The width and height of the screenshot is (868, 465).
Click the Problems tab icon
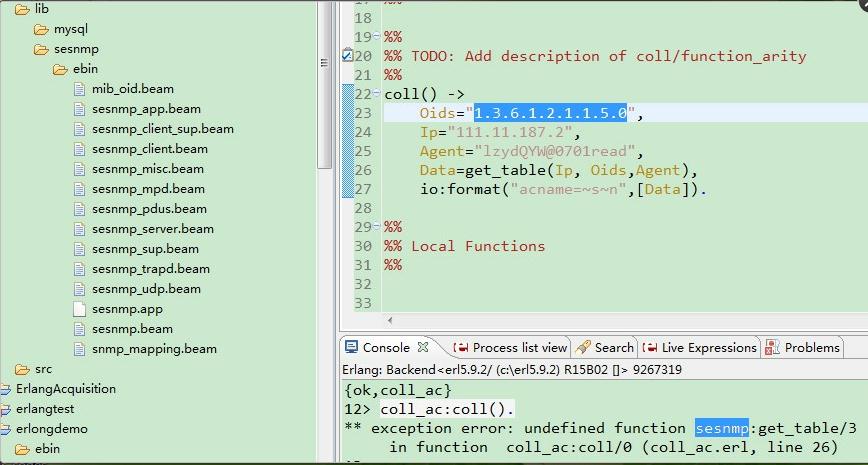772,348
